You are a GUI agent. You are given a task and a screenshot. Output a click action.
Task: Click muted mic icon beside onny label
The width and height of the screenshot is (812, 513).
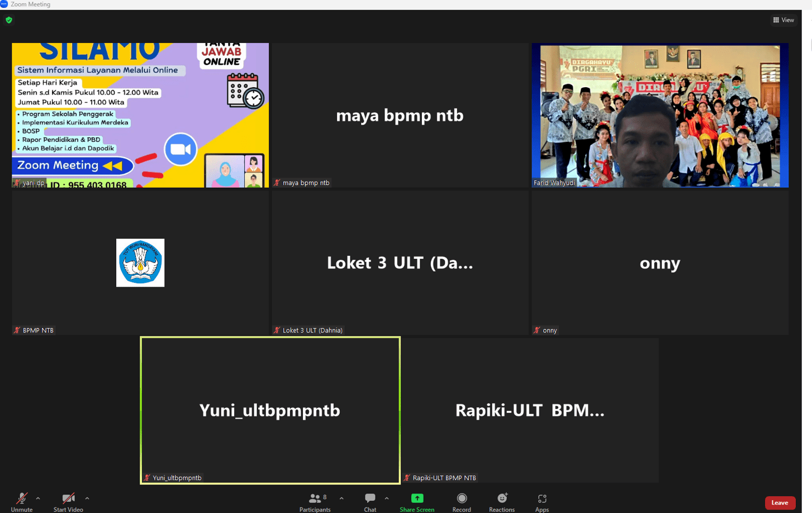coord(537,330)
